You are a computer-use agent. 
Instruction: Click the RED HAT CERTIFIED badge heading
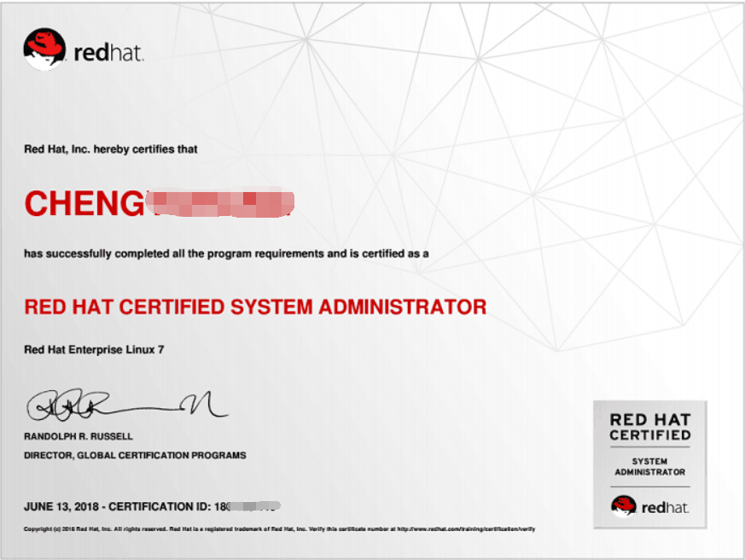[x=649, y=427]
